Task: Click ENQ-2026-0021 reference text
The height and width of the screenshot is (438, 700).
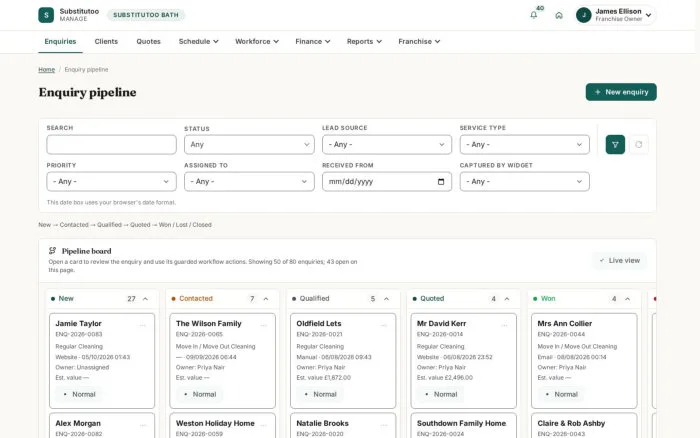Action: (319, 334)
